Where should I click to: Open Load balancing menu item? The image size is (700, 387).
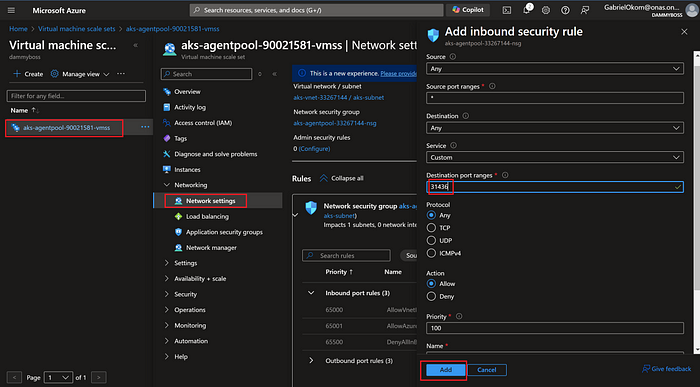click(x=207, y=216)
